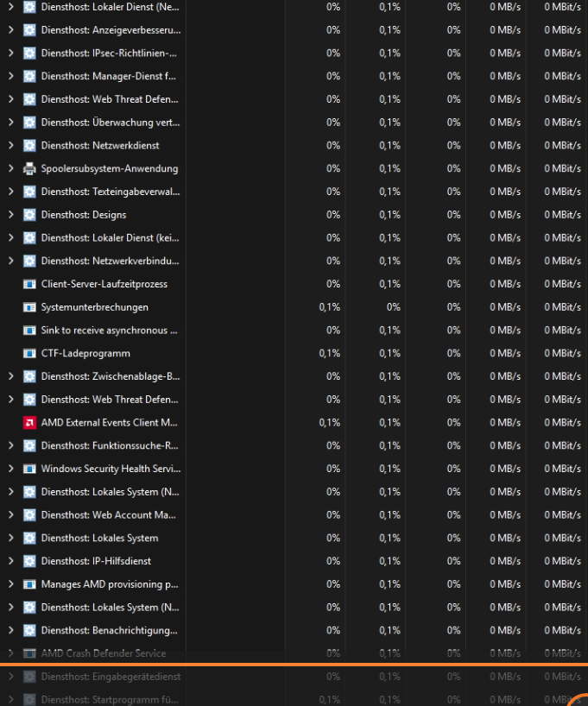Viewport: 588px width, 706px height.
Task: Select Diensthost: Benachrichtigung... row
Action: click(x=294, y=630)
